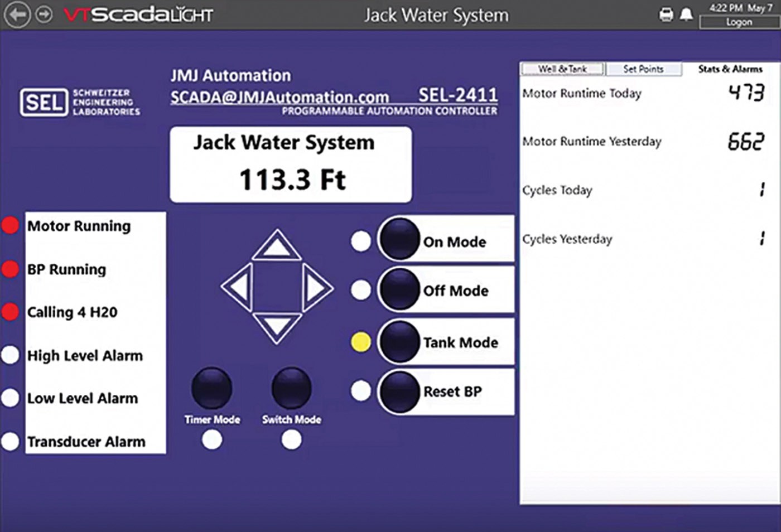Switch to the Well & Tank tab
The width and height of the screenshot is (781, 532).
(x=562, y=69)
